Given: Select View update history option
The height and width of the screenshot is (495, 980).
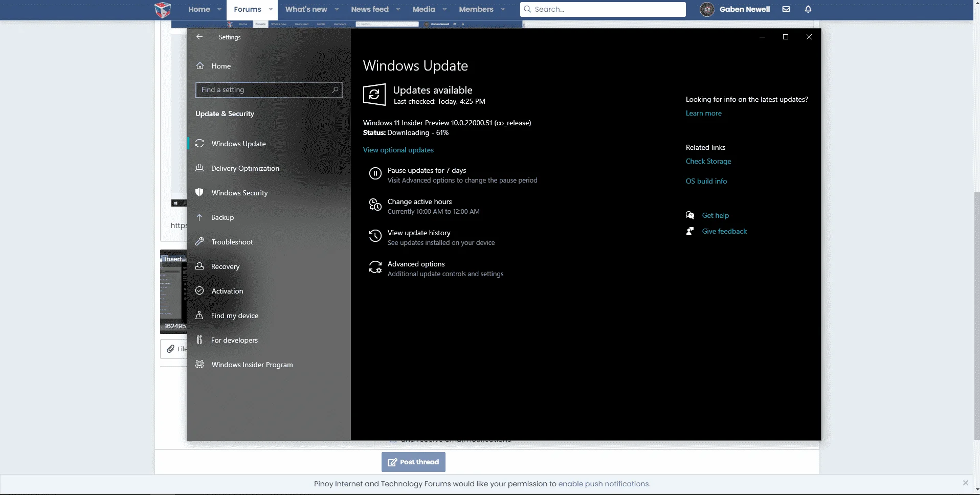Looking at the screenshot, I should 419,233.
